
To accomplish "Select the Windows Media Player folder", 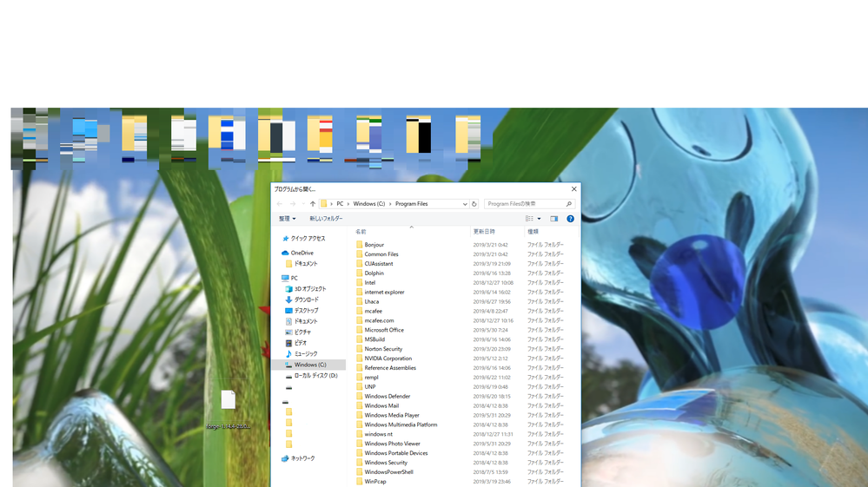I will [x=392, y=415].
